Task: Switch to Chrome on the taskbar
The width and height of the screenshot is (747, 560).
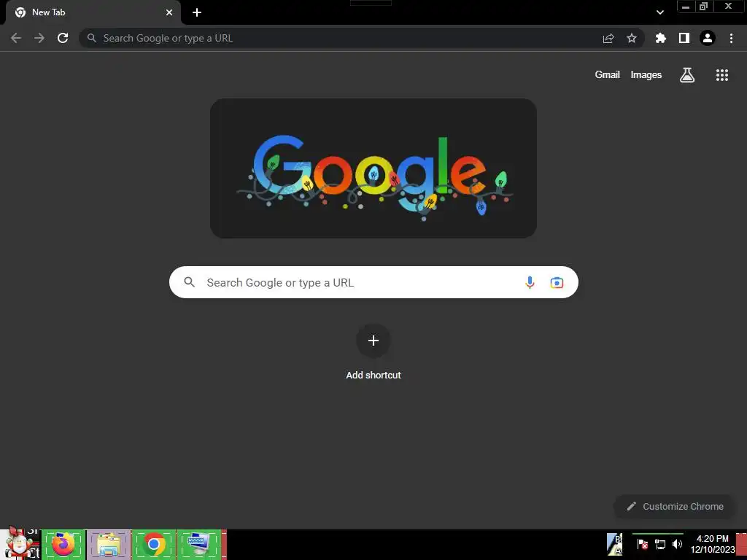Action: [154, 544]
